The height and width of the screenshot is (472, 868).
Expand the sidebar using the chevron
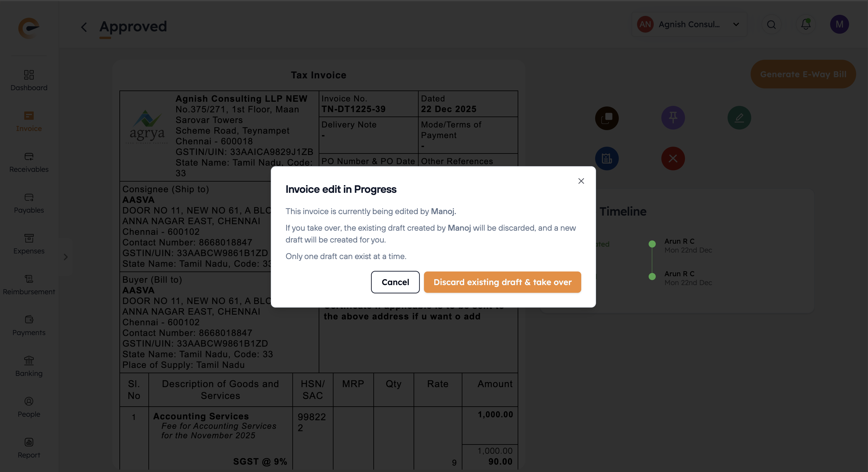coord(66,257)
